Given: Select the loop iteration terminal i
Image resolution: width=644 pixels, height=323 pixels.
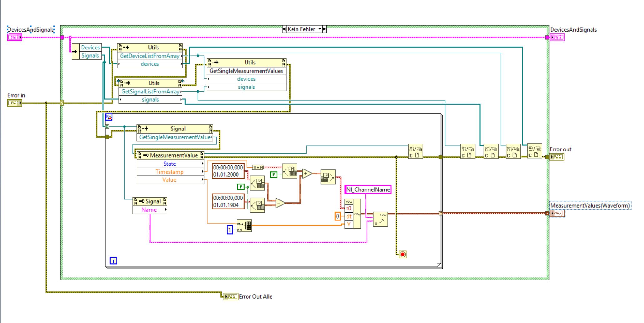Looking at the screenshot, I should click(113, 260).
